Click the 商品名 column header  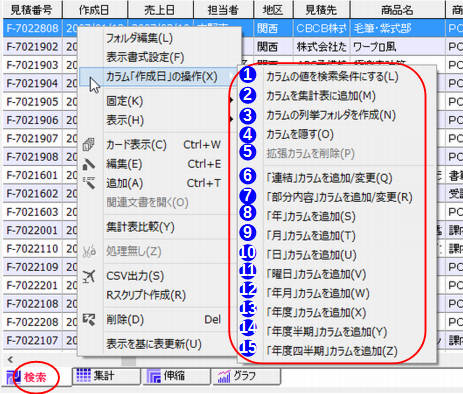(398, 10)
